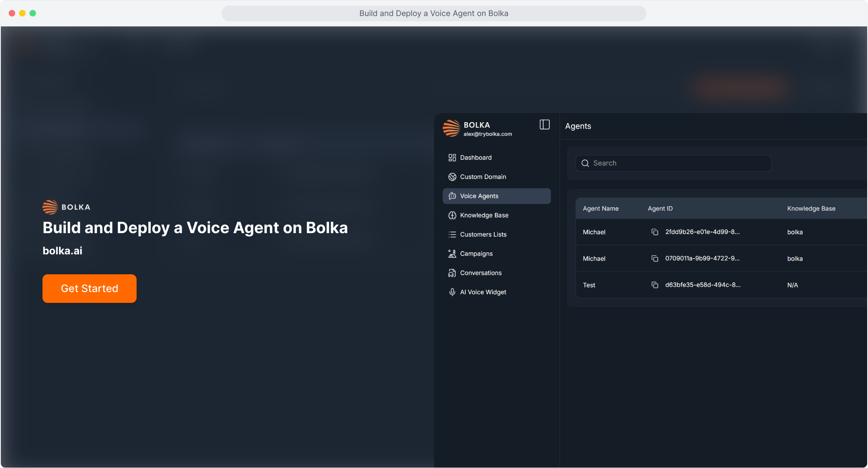Viewport: 868px width, 468px height.
Task: Open Knowledge Base using its brain icon
Action: click(x=452, y=215)
